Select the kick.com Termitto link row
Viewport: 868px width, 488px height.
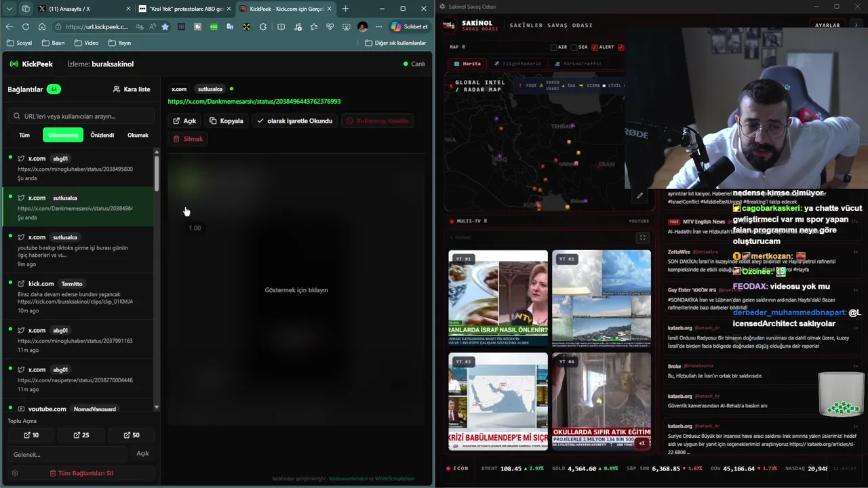tap(78, 296)
